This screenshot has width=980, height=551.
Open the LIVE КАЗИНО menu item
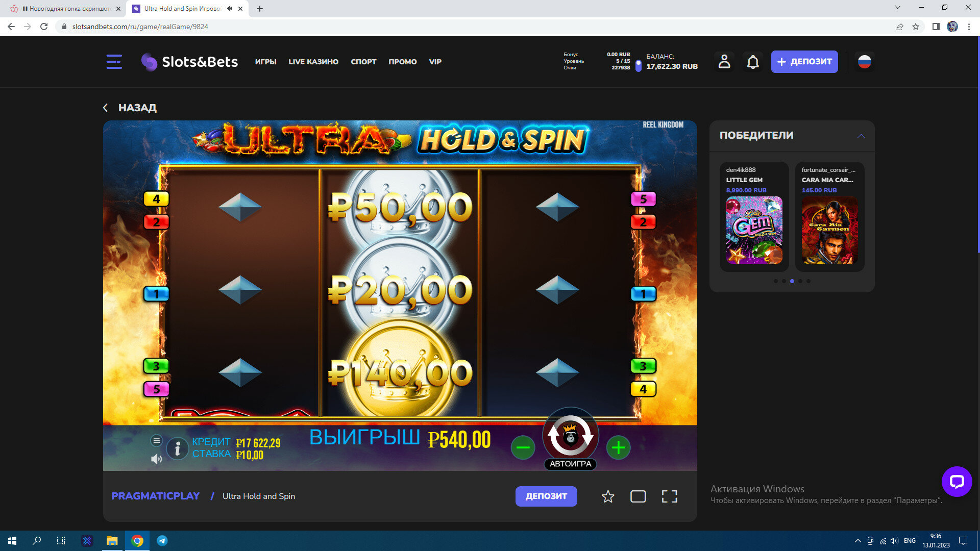click(313, 62)
